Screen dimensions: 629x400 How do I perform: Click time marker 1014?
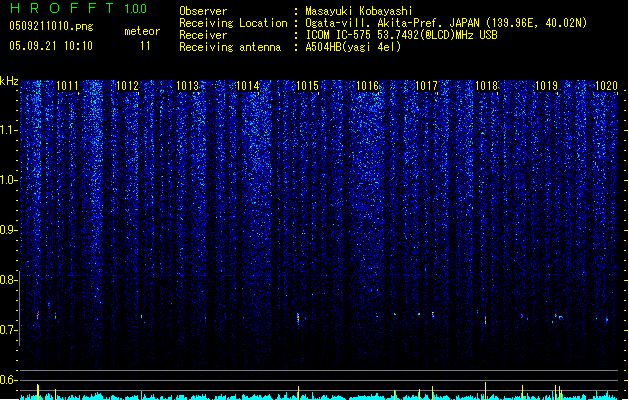[248, 86]
